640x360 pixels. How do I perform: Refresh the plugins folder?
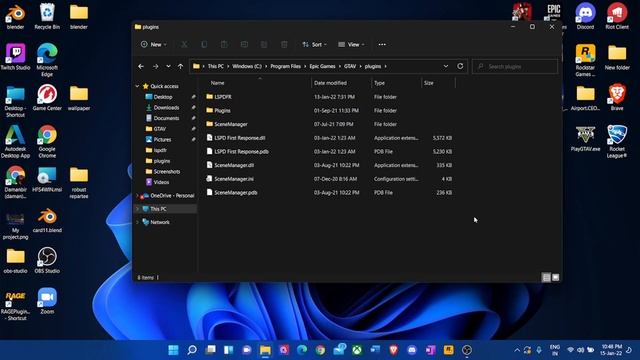(460, 66)
